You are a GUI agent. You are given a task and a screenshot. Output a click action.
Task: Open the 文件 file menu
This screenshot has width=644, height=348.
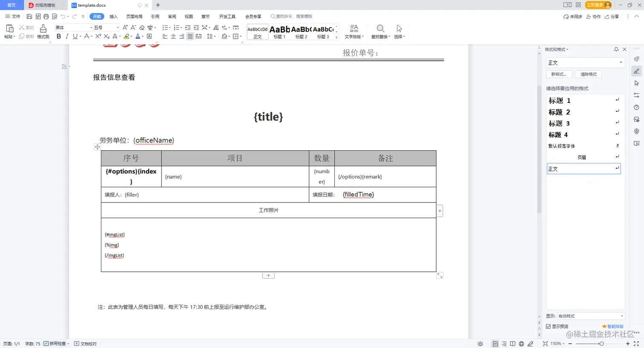pyautogui.click(x=13, y=17)
